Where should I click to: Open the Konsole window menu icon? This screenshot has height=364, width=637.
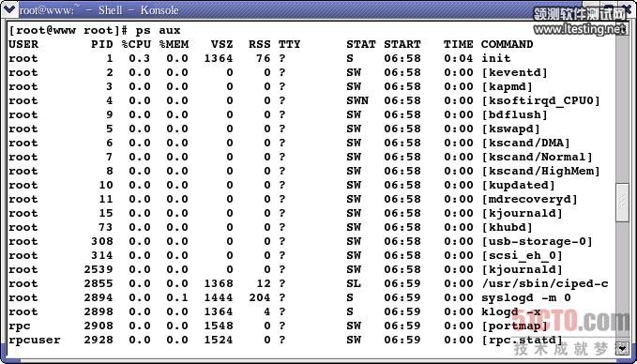pyautogui.click(x=9, y=9)
